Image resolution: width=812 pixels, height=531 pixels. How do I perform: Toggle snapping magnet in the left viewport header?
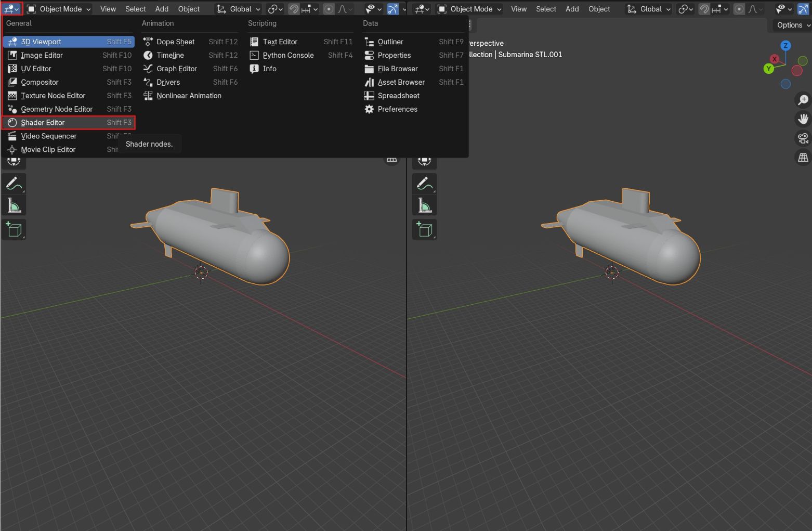click(x=294, y=9)
